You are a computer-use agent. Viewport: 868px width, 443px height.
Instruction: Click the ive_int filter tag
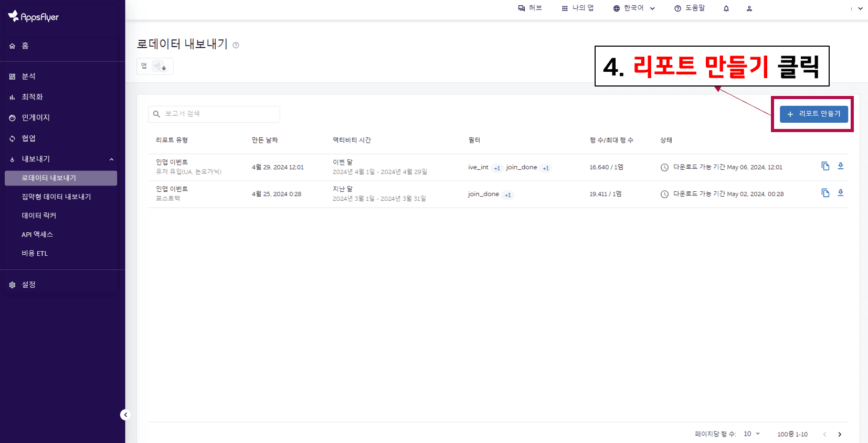pos(478,167)
